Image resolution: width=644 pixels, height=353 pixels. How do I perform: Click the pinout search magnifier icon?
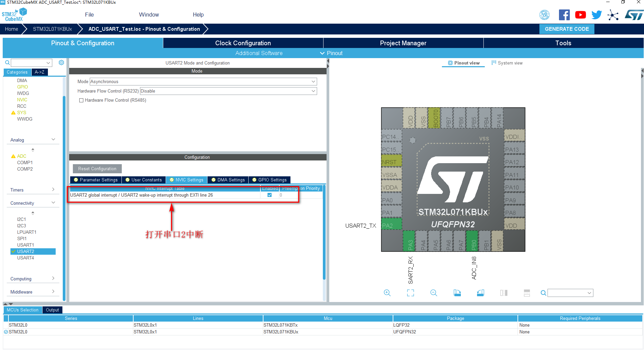coord(543,293)
